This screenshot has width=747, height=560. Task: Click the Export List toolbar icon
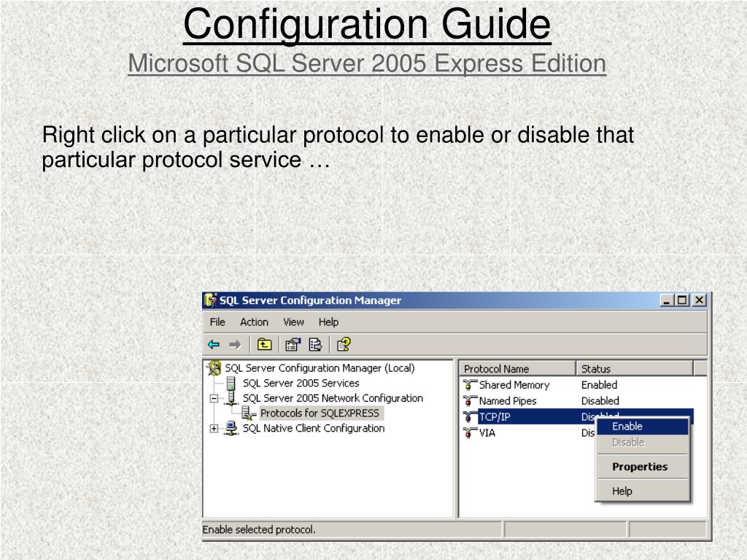coord(315,344)
